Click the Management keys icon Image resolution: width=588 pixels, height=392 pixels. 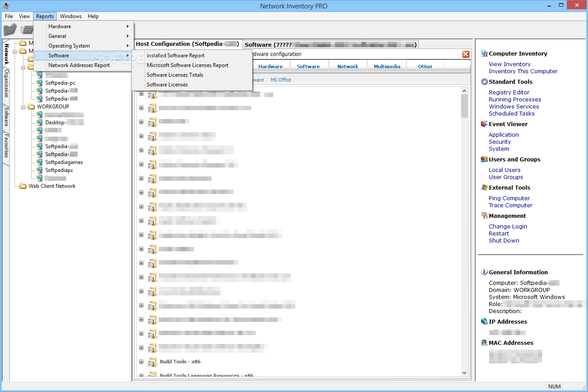484,216
